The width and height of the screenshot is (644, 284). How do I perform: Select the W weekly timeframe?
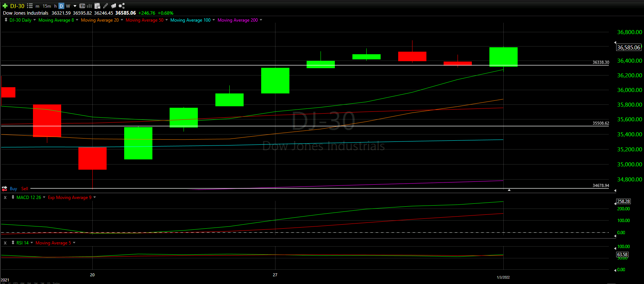click(68, 6)
